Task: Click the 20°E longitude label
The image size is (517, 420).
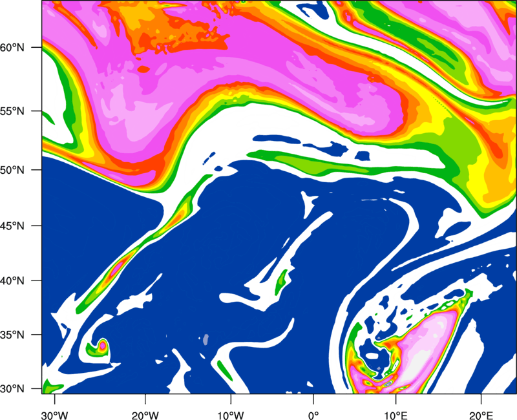Action: (481, 415)
